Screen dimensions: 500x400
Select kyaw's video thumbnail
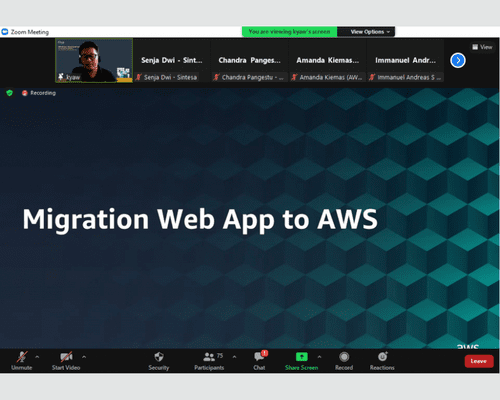pyautogui.click(x=94, y=60)
